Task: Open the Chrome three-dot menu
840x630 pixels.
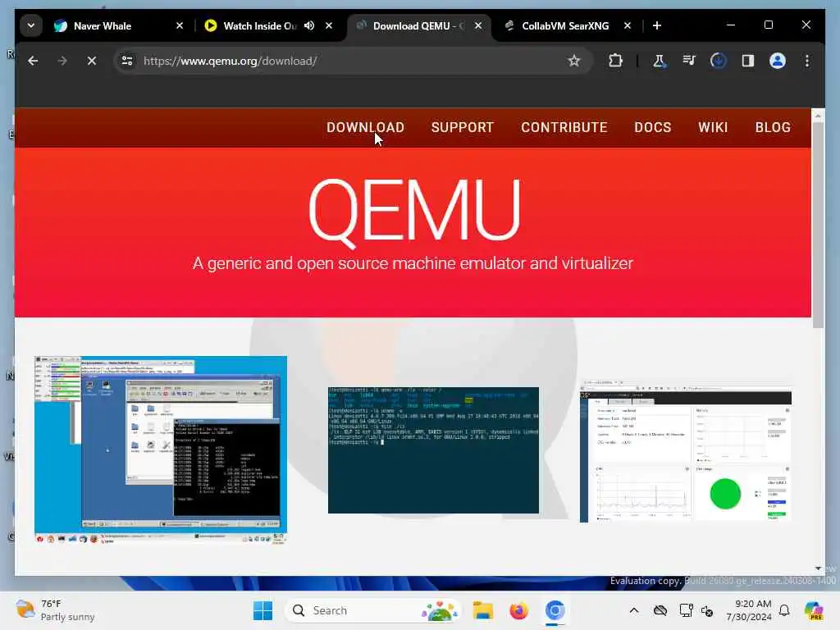Action: point(807,61)
